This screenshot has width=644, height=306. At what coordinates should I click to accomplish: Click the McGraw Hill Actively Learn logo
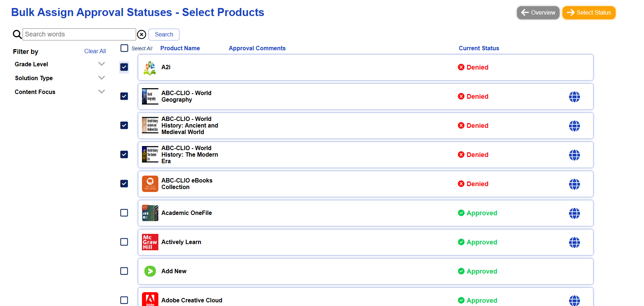coord(150,242)
